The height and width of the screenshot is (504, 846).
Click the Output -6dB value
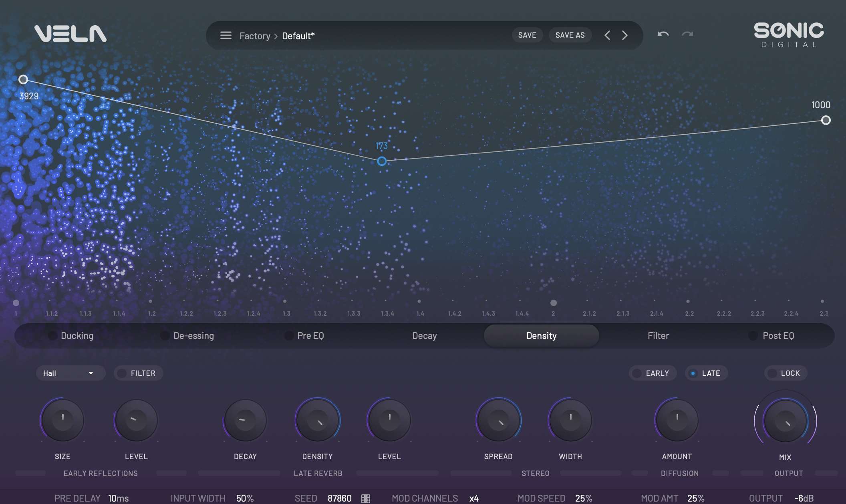coord(804,498)
